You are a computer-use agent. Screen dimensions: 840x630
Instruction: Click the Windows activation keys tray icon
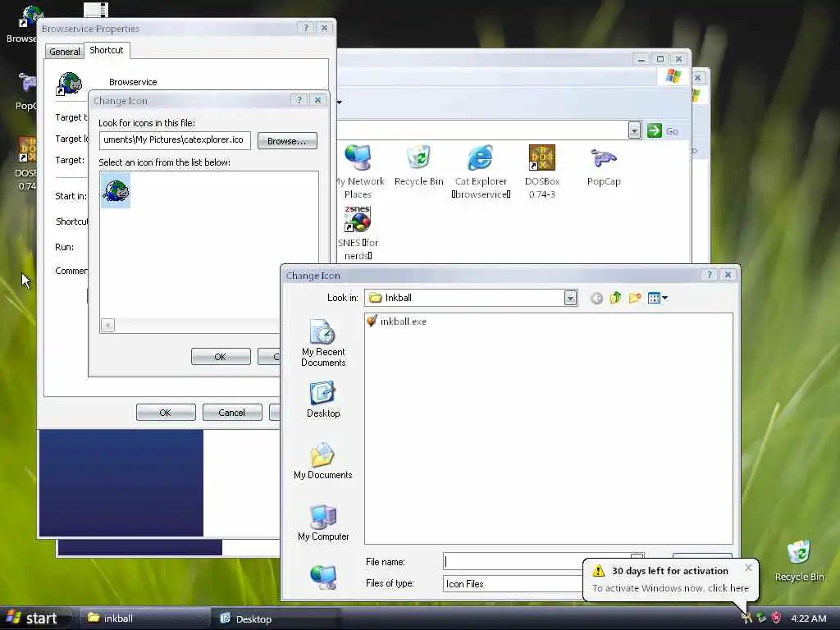pyautogui.click(x=746, y=619)
